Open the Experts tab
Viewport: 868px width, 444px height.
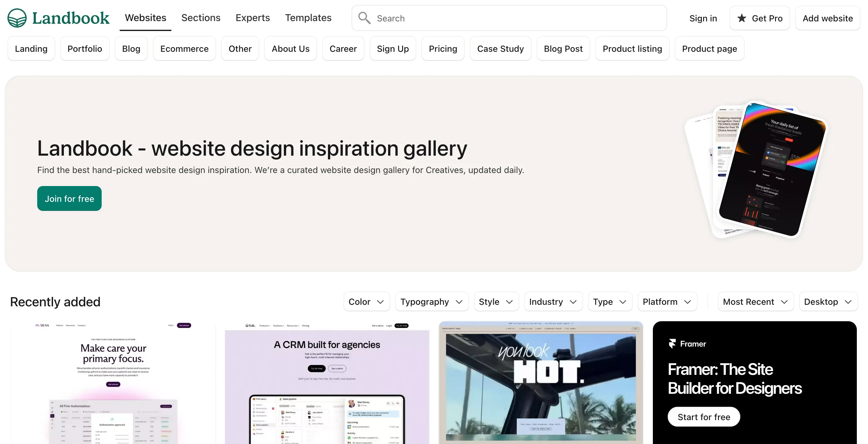pyautogui.click(x=253, y=18)
